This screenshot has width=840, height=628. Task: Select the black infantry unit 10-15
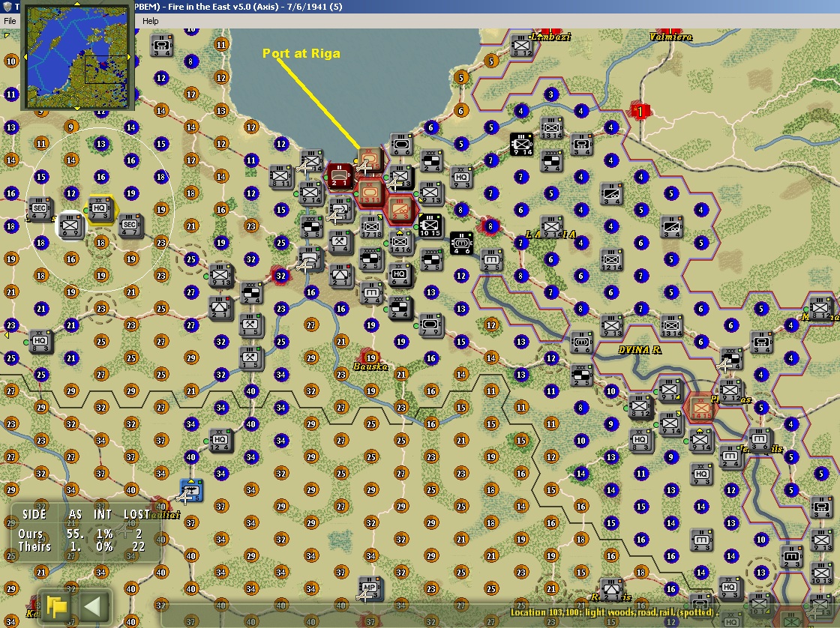(430, 226)
